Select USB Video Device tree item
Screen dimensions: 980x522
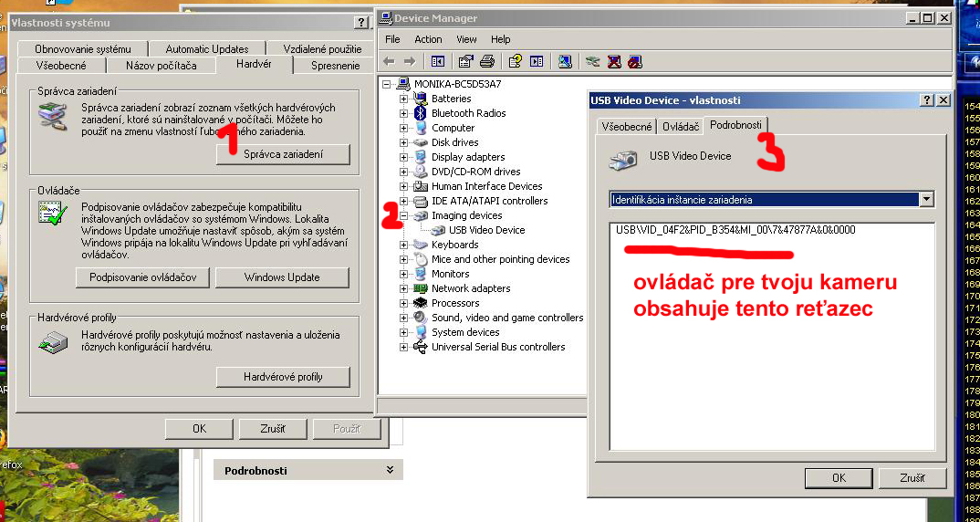[487, 230]
